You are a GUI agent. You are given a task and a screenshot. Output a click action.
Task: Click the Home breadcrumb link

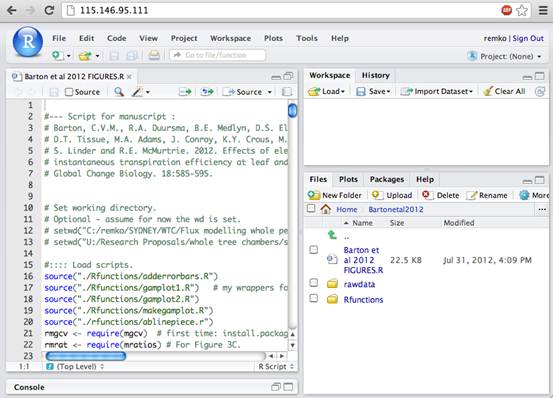pos(346,209)
